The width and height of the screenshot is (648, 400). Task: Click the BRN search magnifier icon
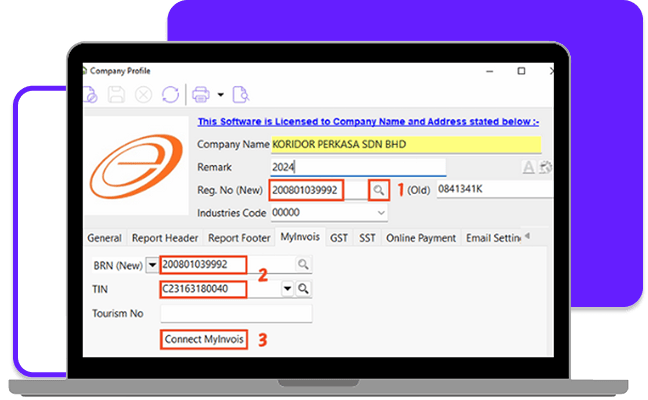(x=303, y=264)
